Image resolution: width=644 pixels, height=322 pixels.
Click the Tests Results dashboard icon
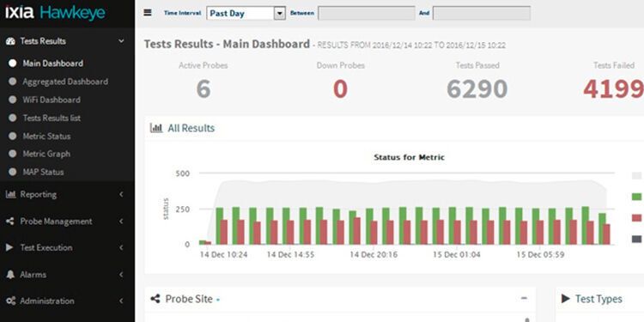coord(10,41)
